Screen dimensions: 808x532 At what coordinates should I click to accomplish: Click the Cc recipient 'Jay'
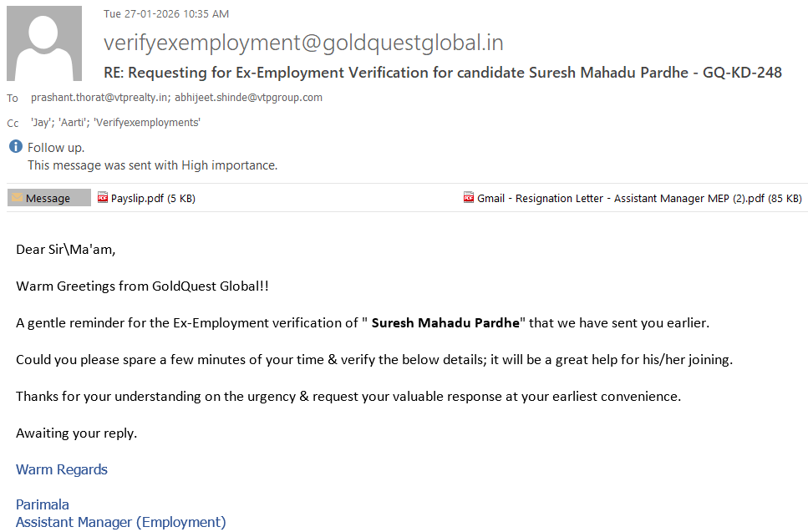[42, 123]
